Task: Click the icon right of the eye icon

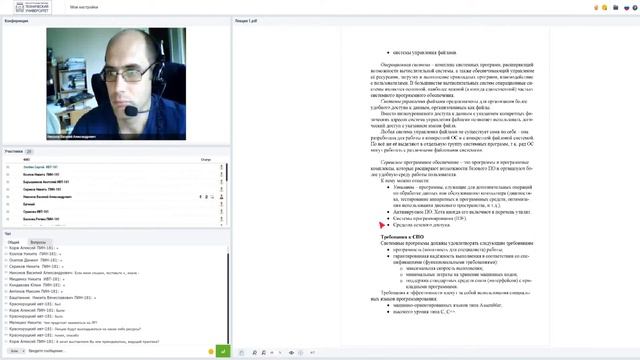Action: 301,353
